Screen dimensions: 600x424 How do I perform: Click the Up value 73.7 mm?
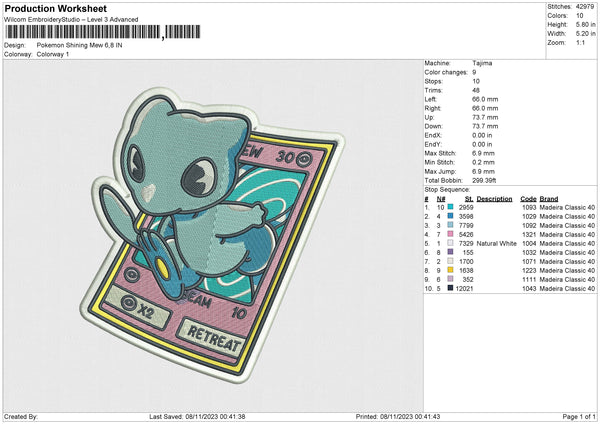point(485,117)
